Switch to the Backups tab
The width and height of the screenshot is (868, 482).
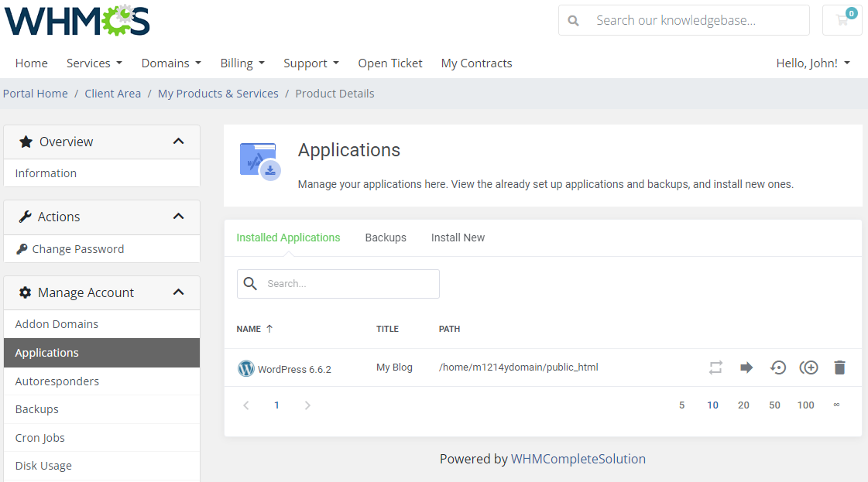point(386,238)
